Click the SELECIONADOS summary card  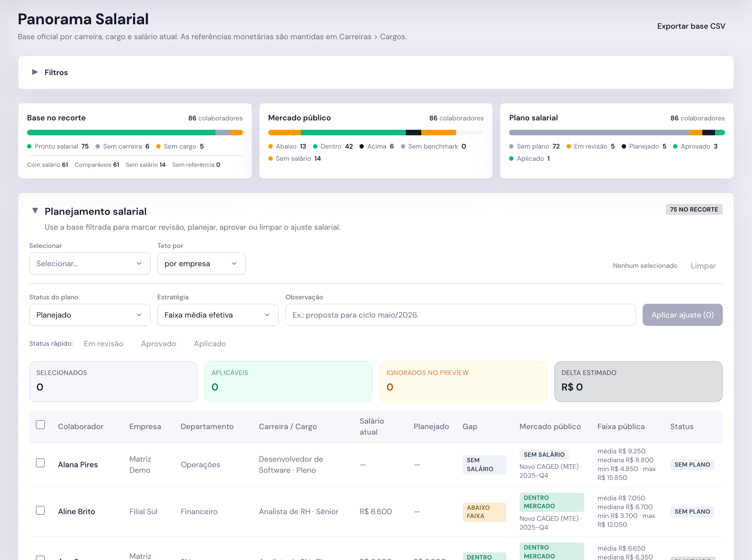(x=113, y=382)
